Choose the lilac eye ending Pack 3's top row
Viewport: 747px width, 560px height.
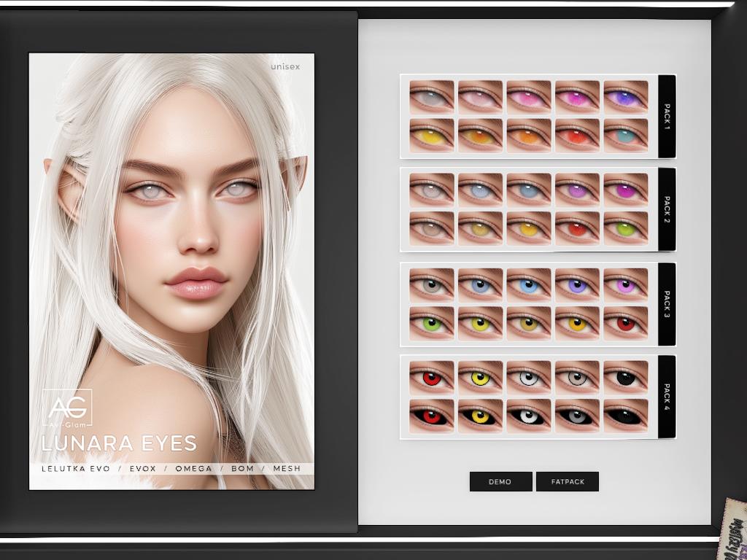click(x=626, y=284)
